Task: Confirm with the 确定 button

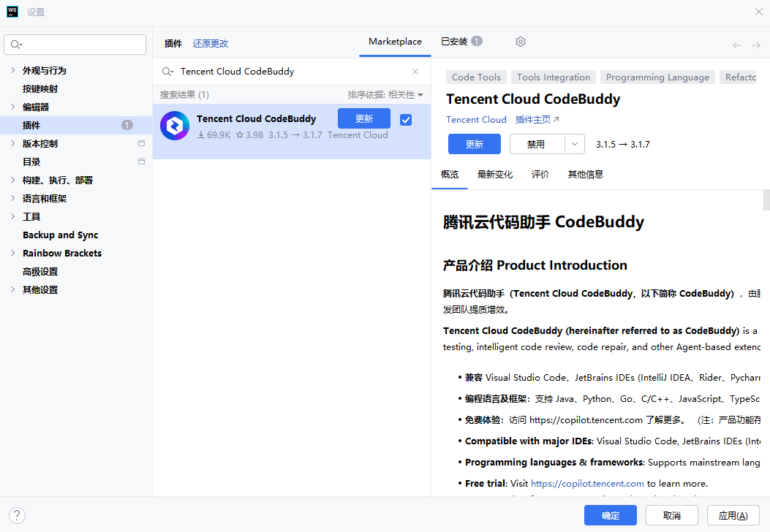Action: [x=611, y=515]
